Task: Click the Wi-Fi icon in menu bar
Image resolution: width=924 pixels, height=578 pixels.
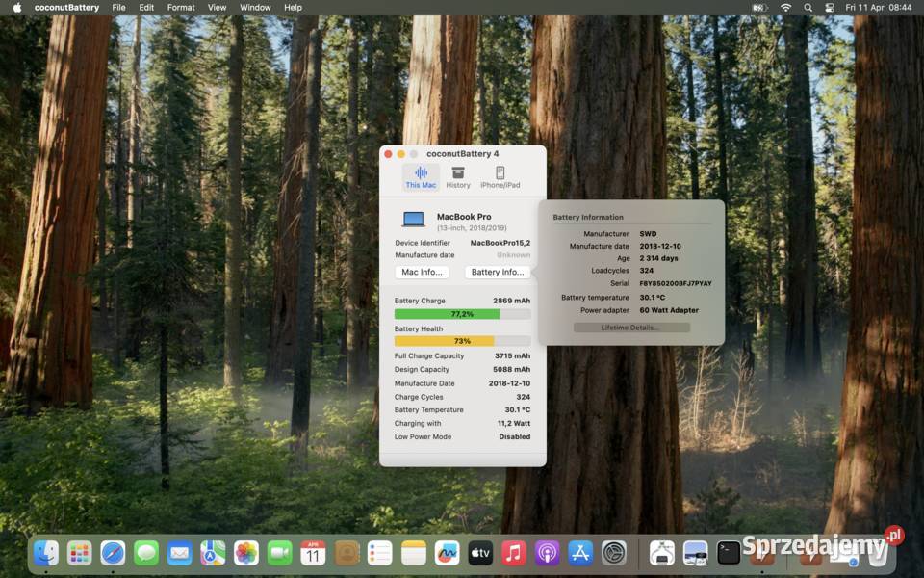Action: coord(785,8)
